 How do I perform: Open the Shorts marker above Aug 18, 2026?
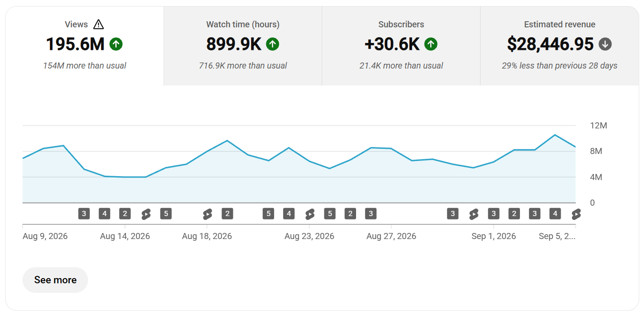(207, 214)
